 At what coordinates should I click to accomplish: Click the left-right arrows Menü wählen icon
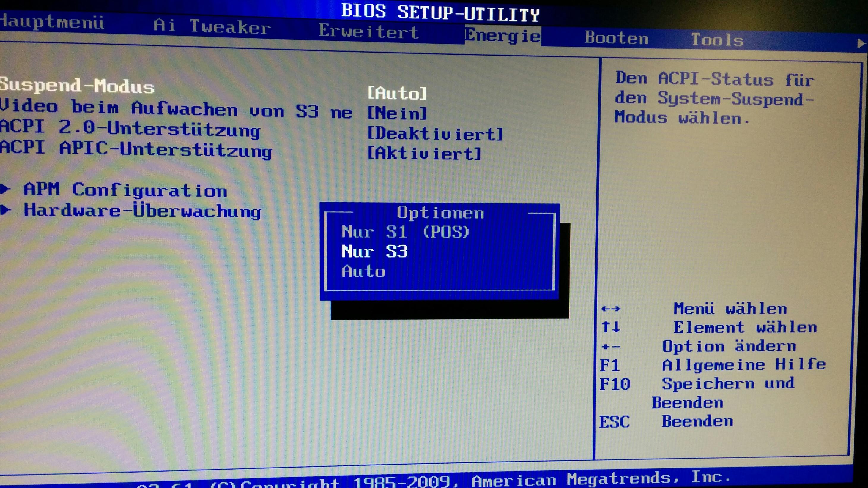pyautogui.click(x=610, y=309)
